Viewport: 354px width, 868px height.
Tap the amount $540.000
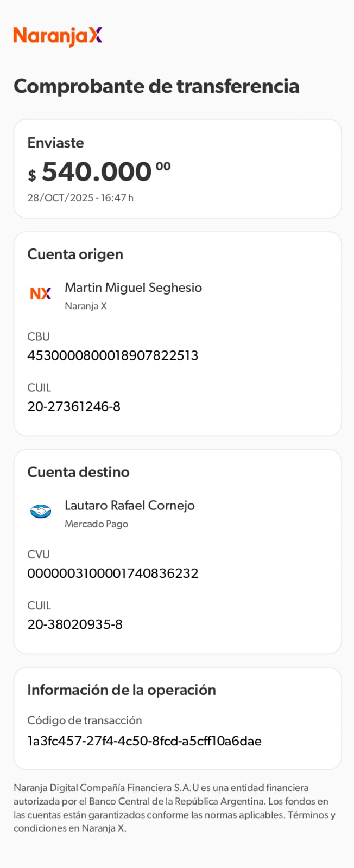98,172
